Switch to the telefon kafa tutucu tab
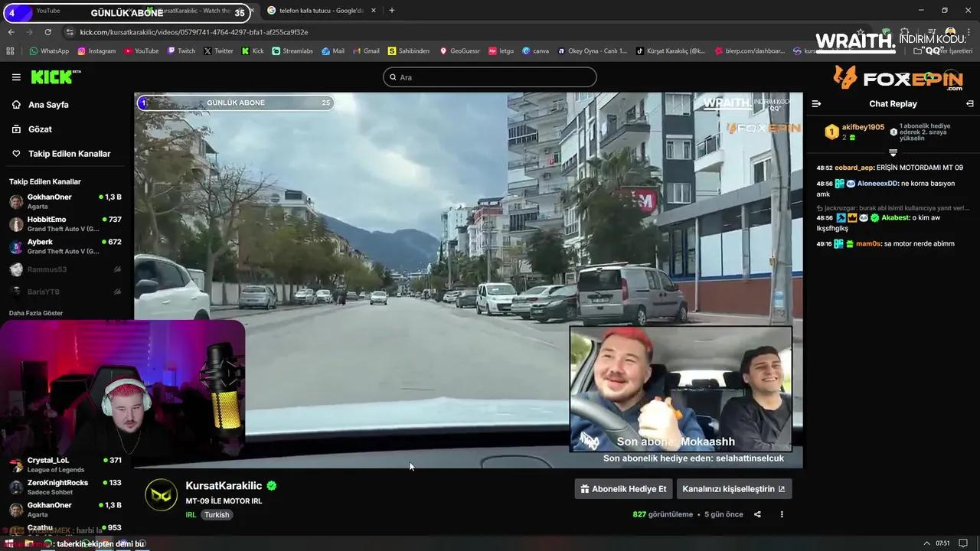 pyautogui.click(x=318, y=11)
